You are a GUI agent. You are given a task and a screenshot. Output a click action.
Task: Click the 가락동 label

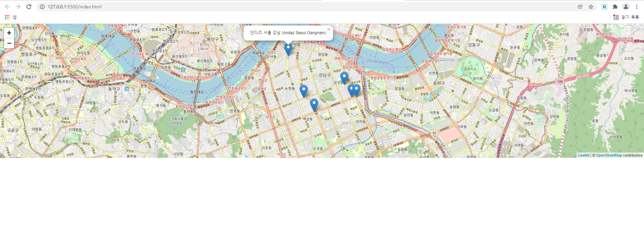(462, 127)
